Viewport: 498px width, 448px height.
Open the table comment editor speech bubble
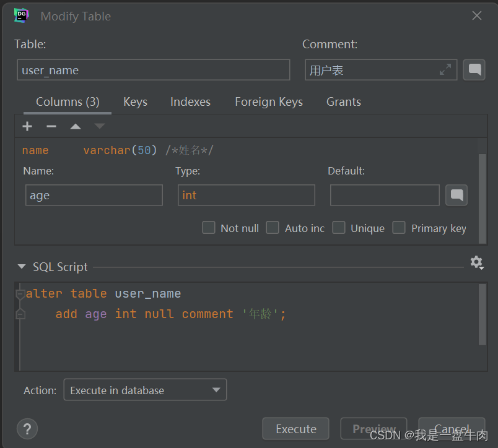coord(474,69)
